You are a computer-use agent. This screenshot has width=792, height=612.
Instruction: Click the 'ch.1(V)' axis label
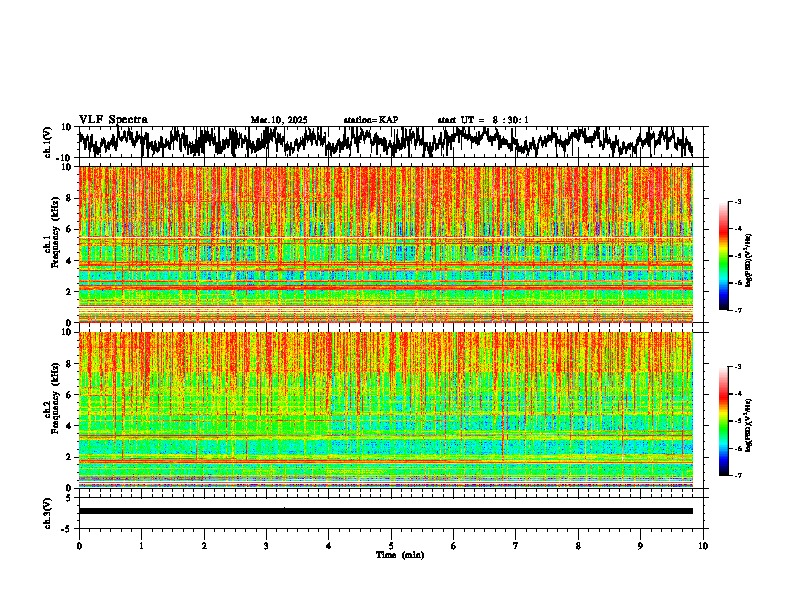(48, 142)
